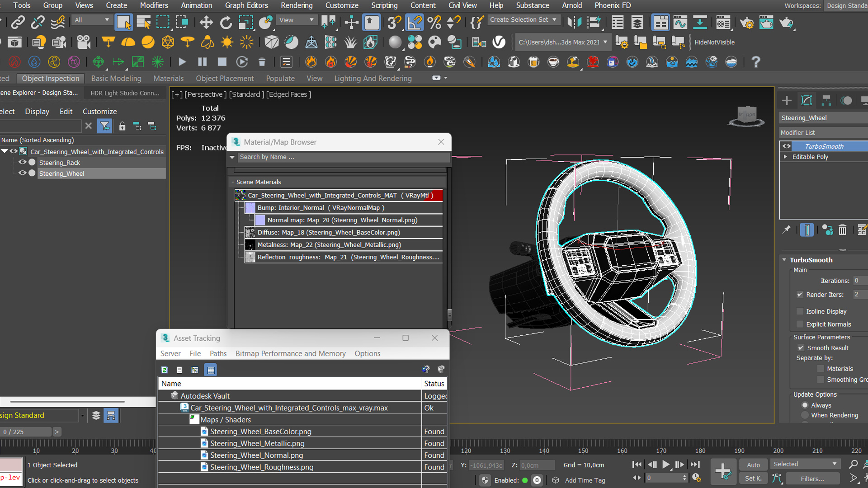The height and width of the screenshot is (488, 868).
Task: Toggle Render Iters checkbox in TurboSmooth
Action: coord(800,295)
